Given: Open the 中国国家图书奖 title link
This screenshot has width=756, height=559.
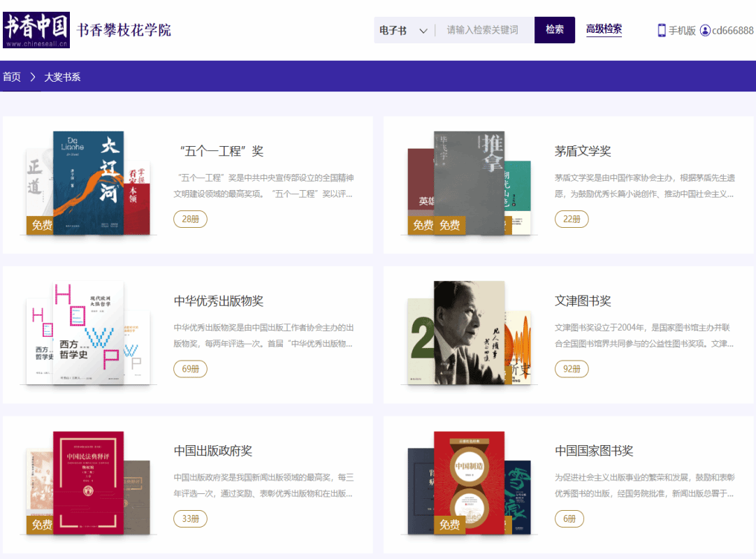Looking at the screenshot, I should (594, 451).
